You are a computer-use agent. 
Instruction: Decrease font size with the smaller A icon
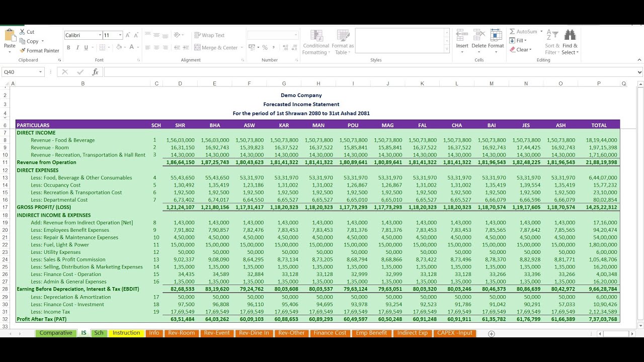click(x=136, y=35)
